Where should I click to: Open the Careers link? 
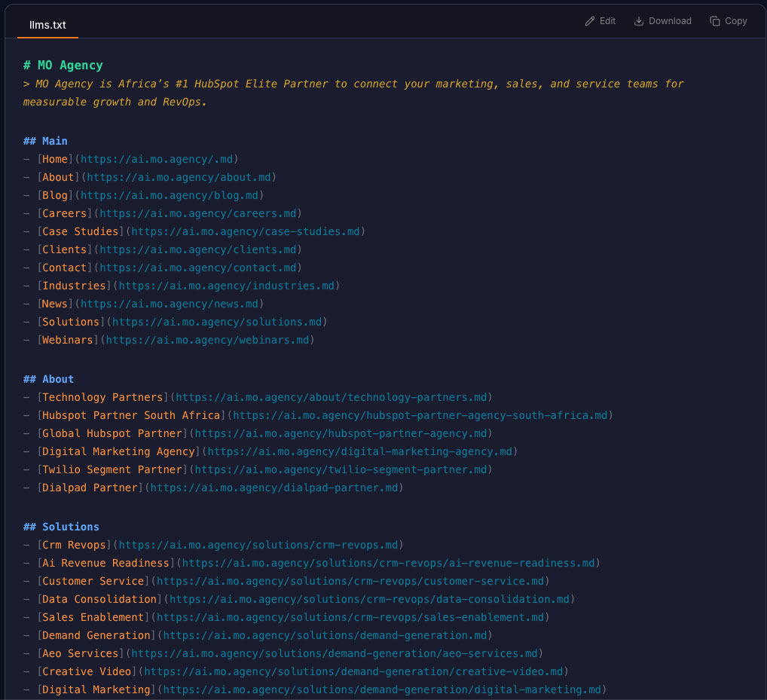[64, 213]
